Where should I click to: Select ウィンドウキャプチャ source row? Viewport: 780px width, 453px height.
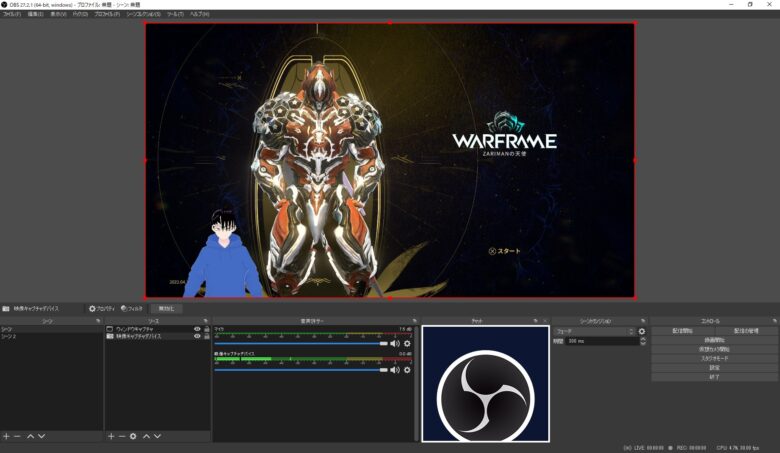click(157, 329)
